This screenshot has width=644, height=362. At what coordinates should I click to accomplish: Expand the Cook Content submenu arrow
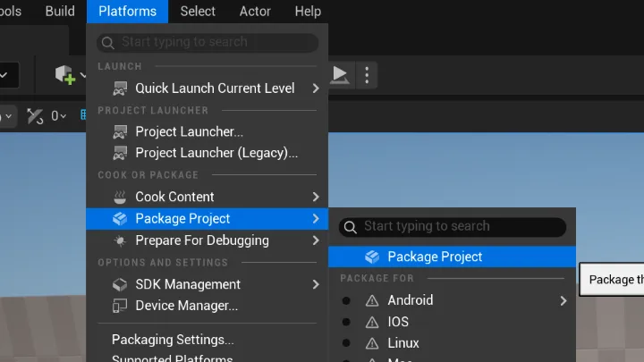tap(316, 197)
